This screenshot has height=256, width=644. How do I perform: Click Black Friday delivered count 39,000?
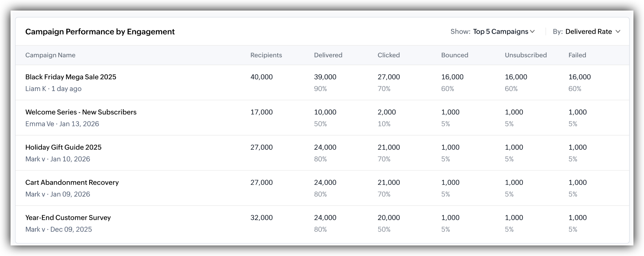pos(325,77)
